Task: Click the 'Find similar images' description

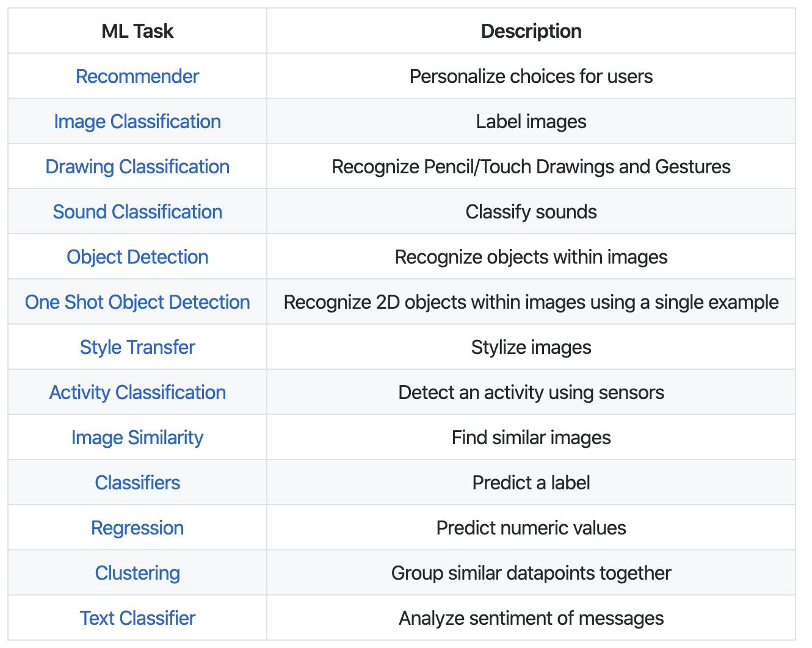Action: pyautogui.click(x=531, y=437)
